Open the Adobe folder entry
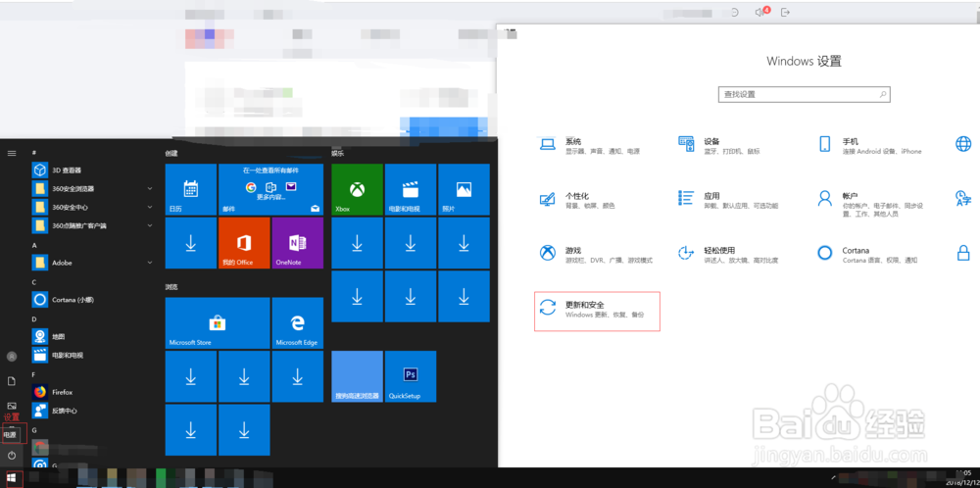 click(x=94, y=263)
